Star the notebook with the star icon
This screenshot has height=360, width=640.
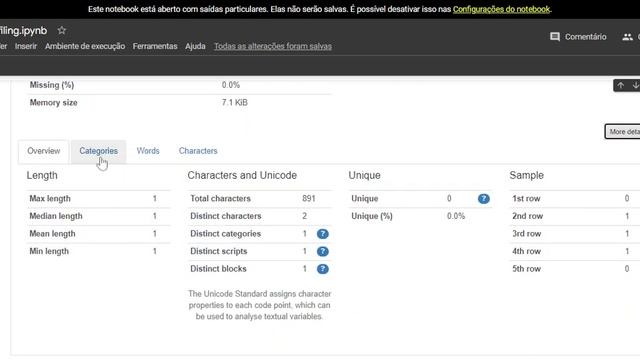pyautogui.click(x=62, y=30)
